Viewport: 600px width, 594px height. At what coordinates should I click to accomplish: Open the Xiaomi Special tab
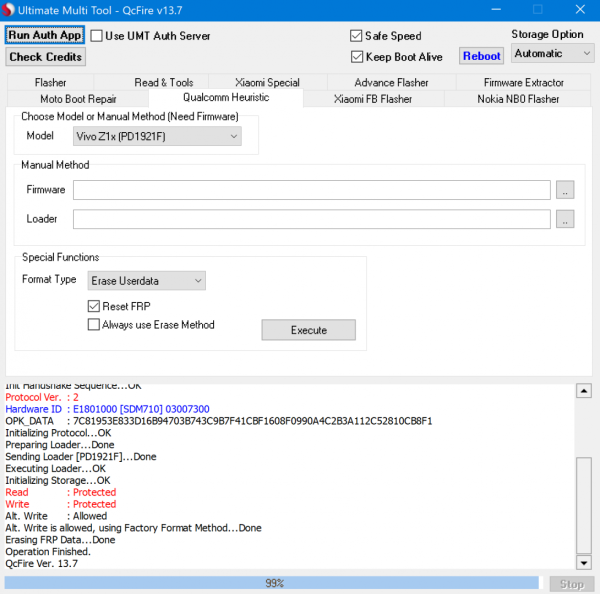(x=267, y=82)
